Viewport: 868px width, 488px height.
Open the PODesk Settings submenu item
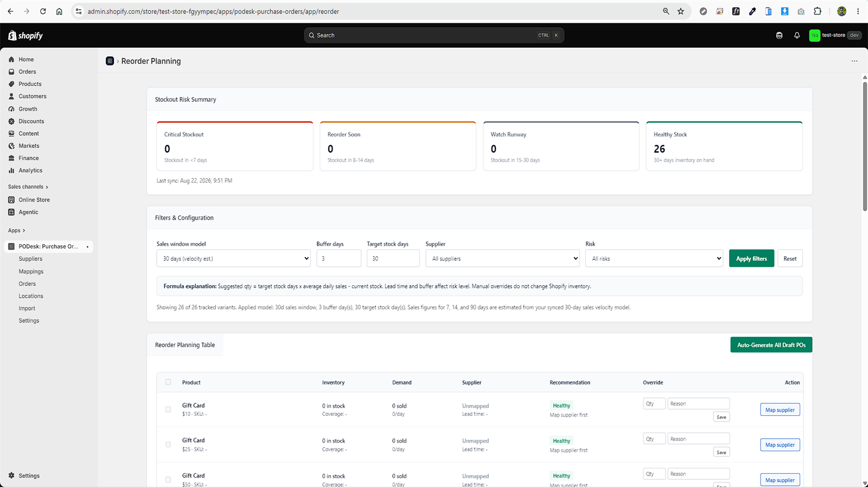(29, 321)
